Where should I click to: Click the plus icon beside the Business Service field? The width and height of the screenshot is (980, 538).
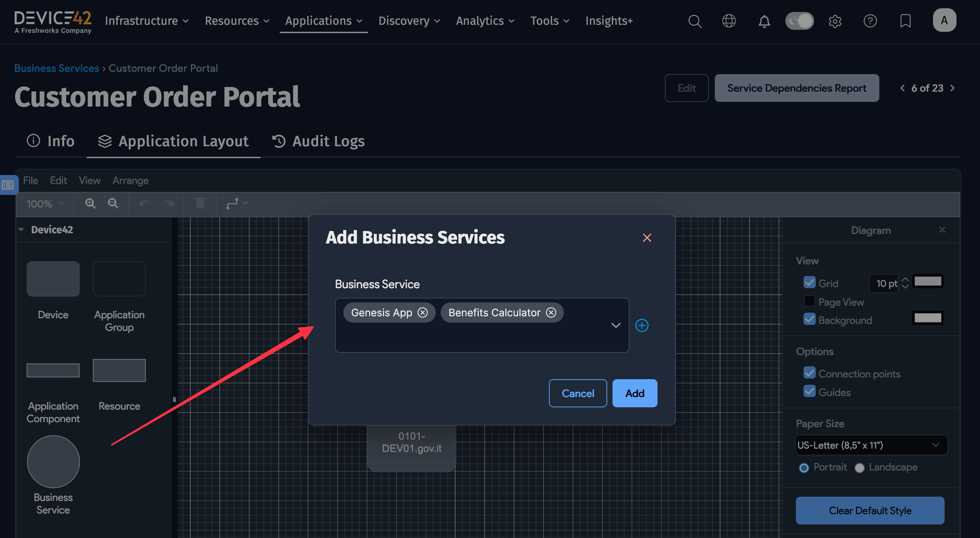(x=642, y=326)
